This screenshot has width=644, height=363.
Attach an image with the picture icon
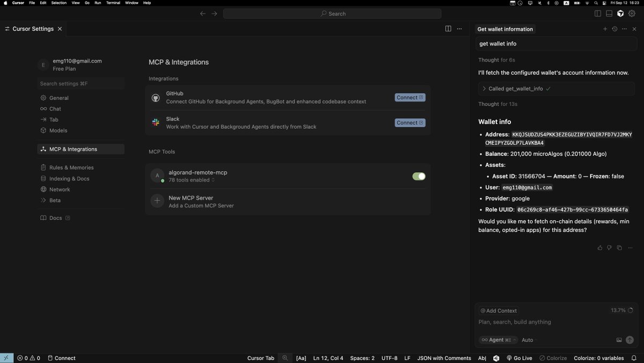619,340
